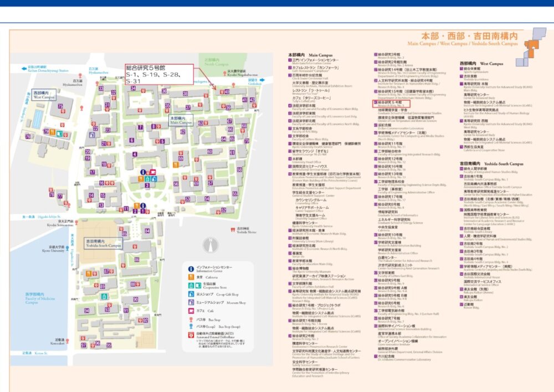This screenshot has height=392, width=554.
Task: Click the Museum Shop icon in legend
Action: 190,303
